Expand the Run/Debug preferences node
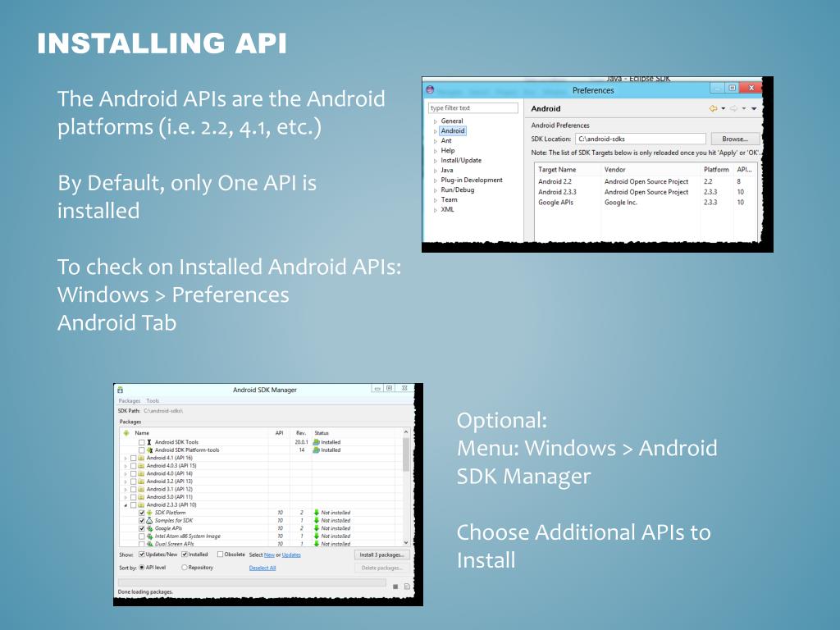Screen dimensions: 840x630 435,190
